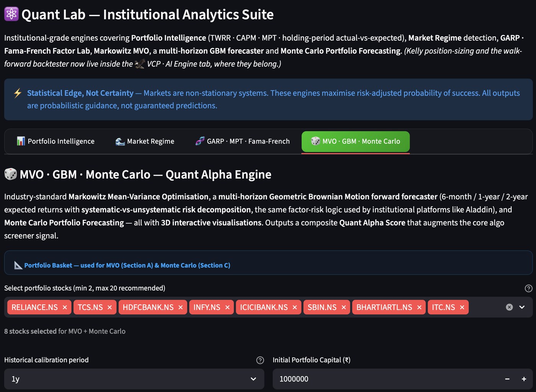Remove RELIANCE.NS tag from portfolio
The image size is (536, 392).
[x=65, y=307]
